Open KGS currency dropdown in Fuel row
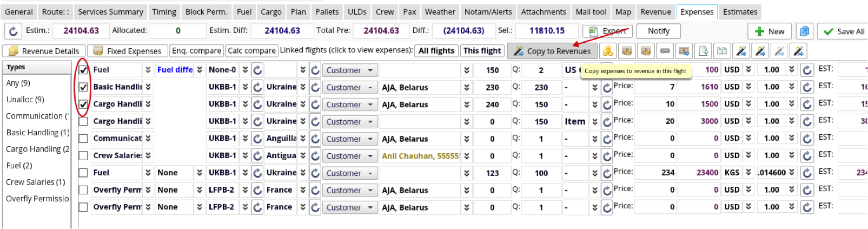This screenshot has width=868, height=229. click(748, 173)
